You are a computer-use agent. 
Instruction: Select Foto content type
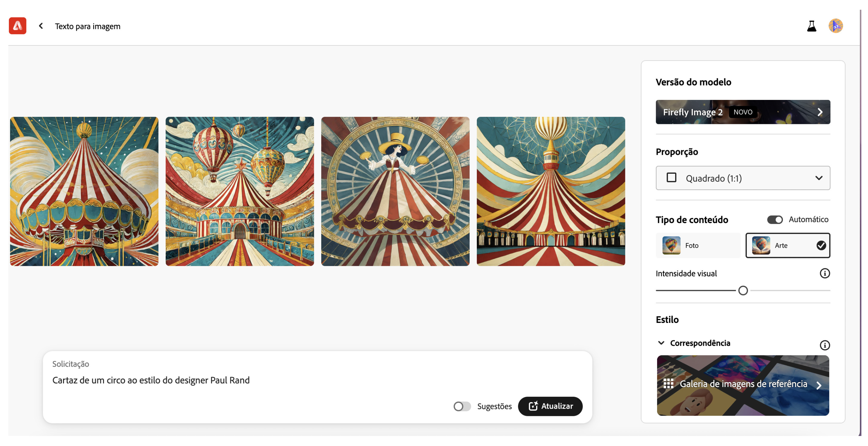[x=698, y=245]
